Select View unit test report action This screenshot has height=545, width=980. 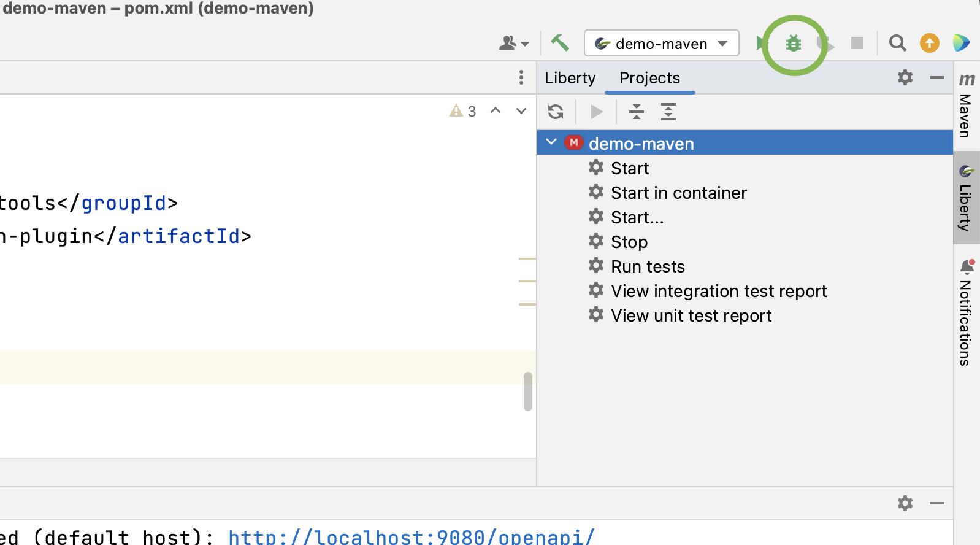[x=691, y=315]
